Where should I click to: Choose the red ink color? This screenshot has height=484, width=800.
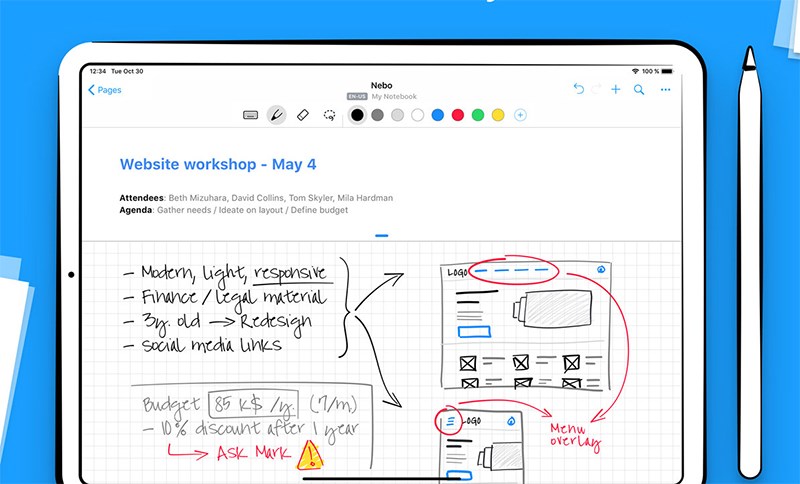click(458, 115)
